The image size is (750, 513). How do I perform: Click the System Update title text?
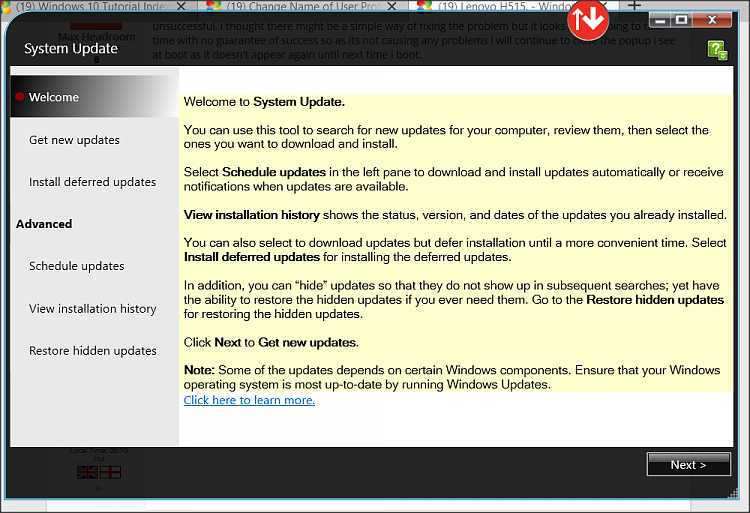click(71, 48)
